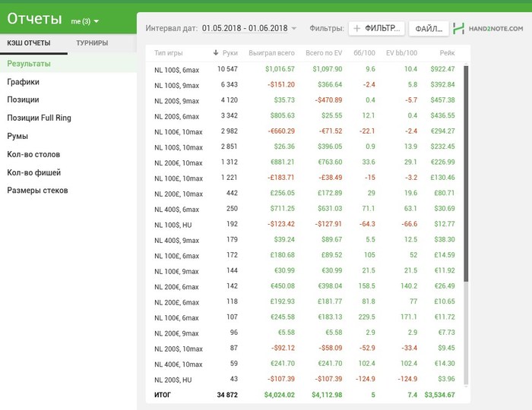The height and width of the screenshot is (410, 532).
Task: Select the NL 200€, 6max row
Action: pyautogui.click(x=304, y=286)
